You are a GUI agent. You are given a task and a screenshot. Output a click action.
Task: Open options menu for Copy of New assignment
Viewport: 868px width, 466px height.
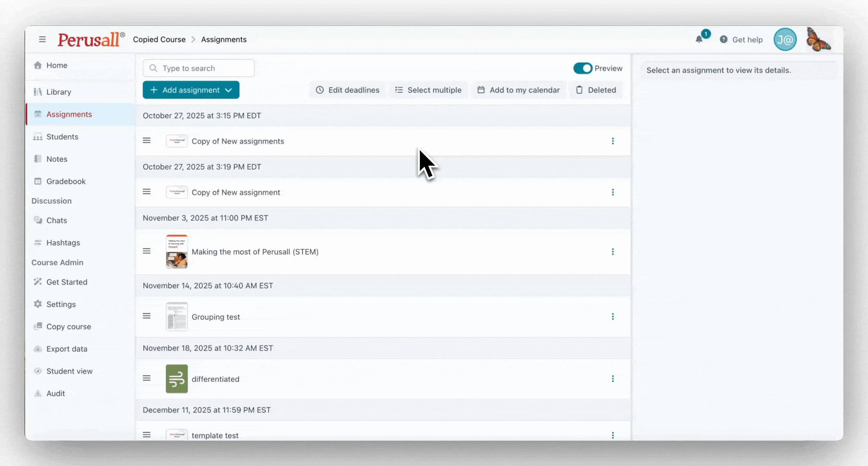(x=613, y=192)
